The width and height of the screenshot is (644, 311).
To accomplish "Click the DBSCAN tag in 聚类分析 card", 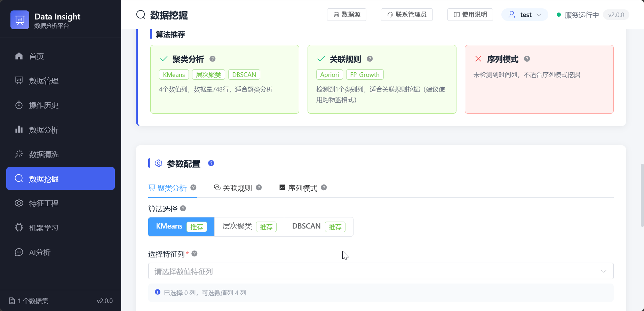I will [244, 75].
